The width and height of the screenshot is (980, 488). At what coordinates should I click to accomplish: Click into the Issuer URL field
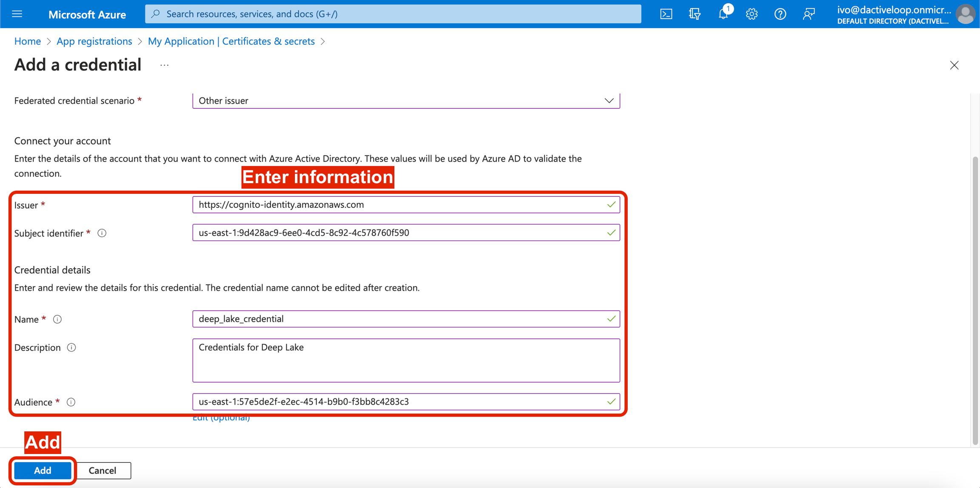400,205
